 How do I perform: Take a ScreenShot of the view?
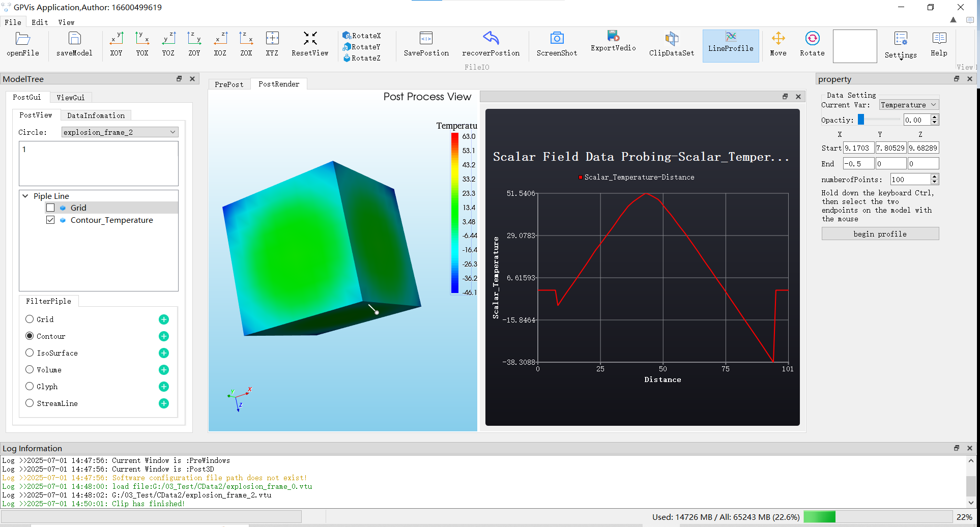coord(557,44)
